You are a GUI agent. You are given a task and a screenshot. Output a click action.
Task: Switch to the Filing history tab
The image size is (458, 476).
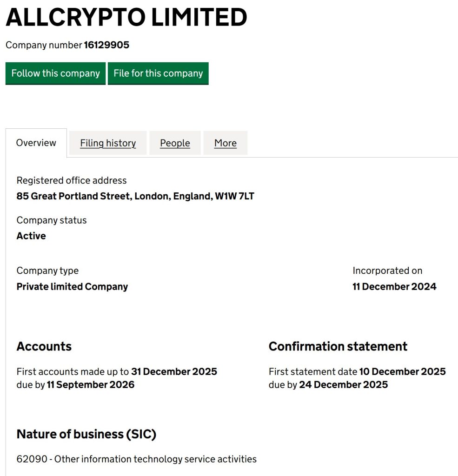[108, 143]
